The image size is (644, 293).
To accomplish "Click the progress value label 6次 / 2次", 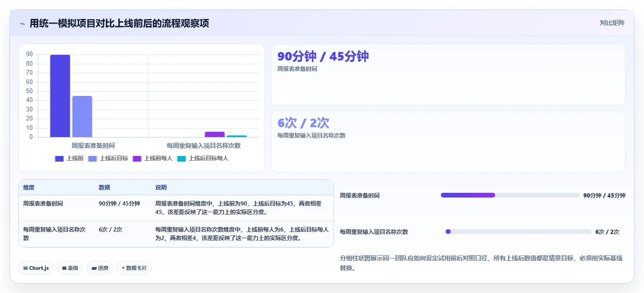I will click(x=607, y=232).
